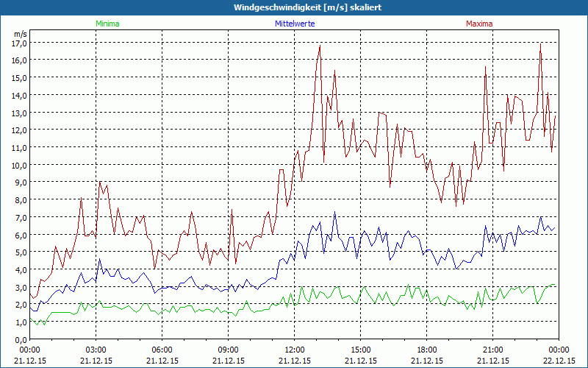
Task: Select the 17,0 y-axis value
Action: (x=19, y=43)
